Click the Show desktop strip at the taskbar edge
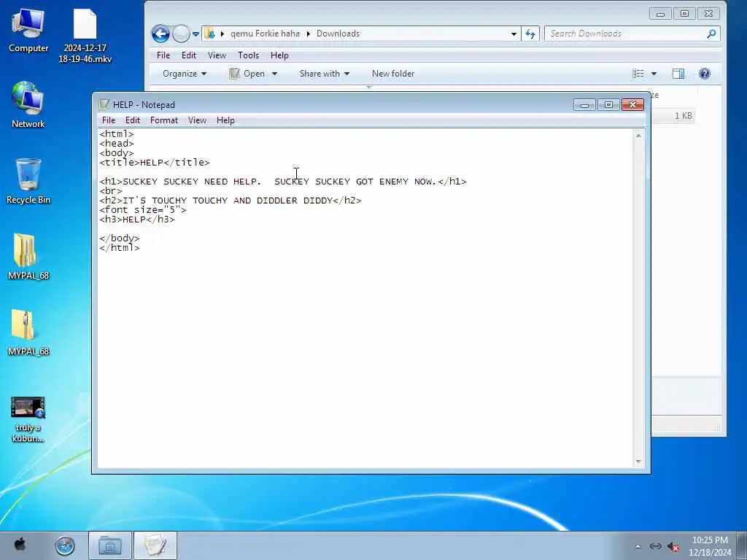The width and height of the screenshot is (747, 560). [x=741, y=545]
